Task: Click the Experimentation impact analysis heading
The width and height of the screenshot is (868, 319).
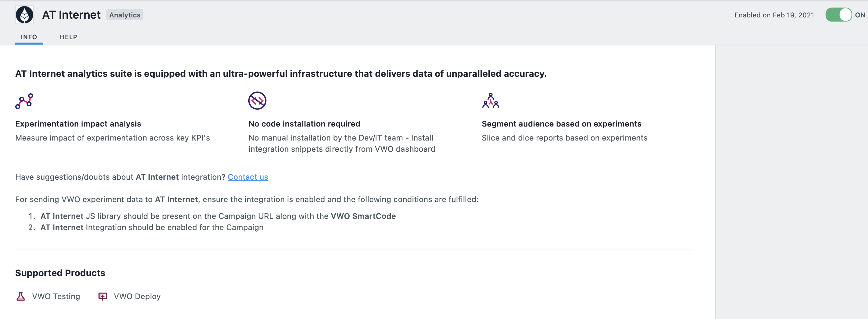Action: coord(78,124)
